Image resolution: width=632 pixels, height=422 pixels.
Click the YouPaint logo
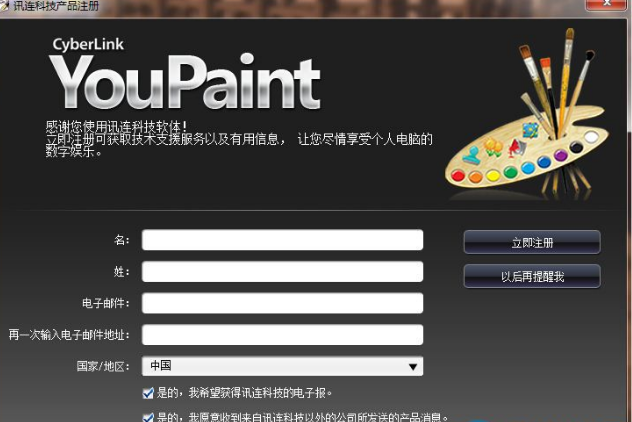coord(185,75)
